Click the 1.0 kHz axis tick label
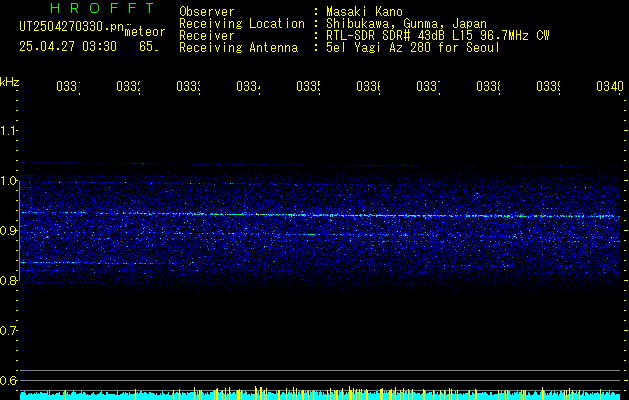The height and width of the screenshot is (400, 629). (8, 181)
